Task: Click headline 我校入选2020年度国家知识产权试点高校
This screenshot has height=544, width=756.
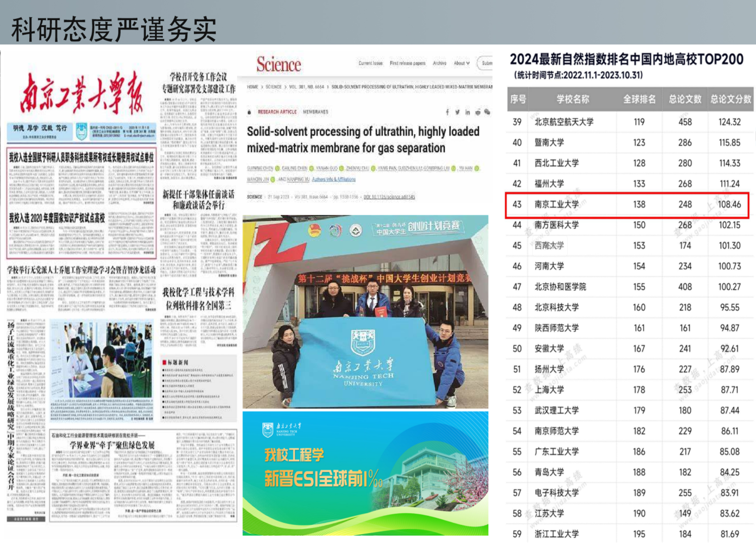Action: (57, 218)
